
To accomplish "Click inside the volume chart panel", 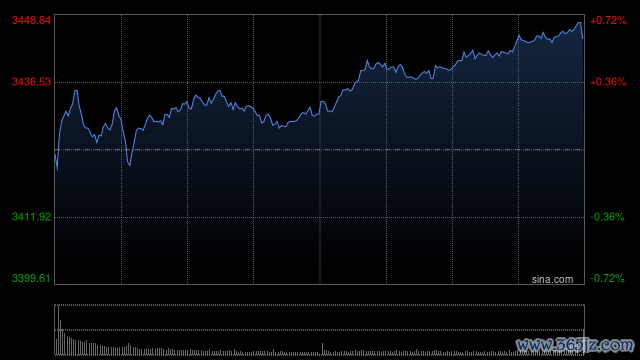I will pos(319,330).
